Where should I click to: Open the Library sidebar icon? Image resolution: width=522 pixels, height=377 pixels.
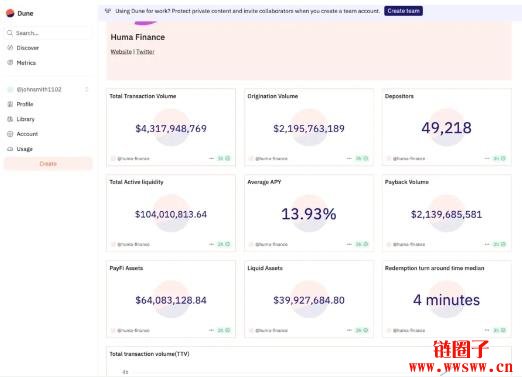coord(10,119)
